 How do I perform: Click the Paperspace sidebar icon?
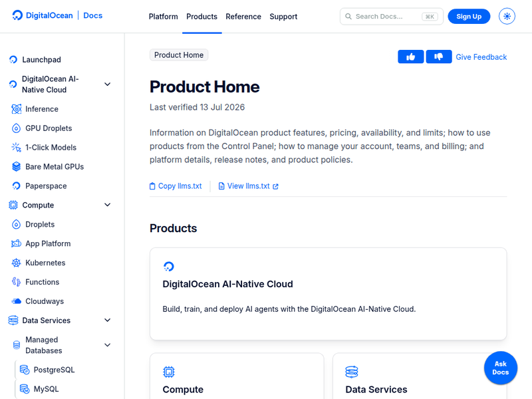[x=16, y=186]
